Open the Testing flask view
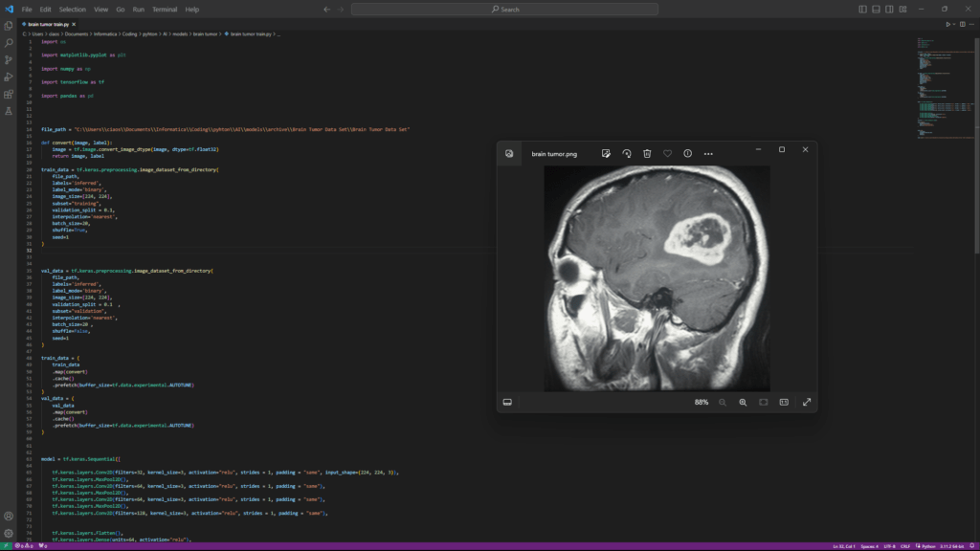980x551 pixels. click(x=8, y=111)
